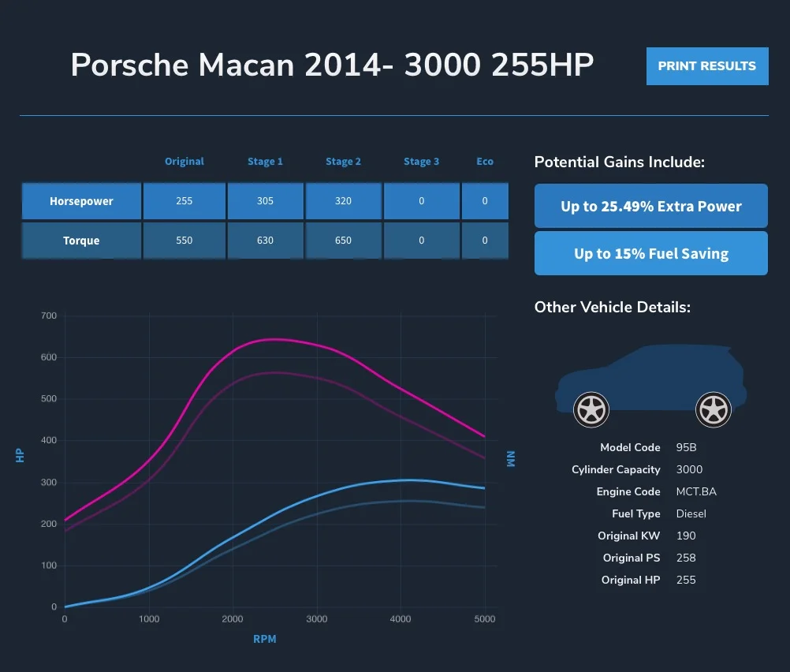Click the 2000 RPM x-axis tick label
This screenshot has width=790, height=672.
coord(233,618)
